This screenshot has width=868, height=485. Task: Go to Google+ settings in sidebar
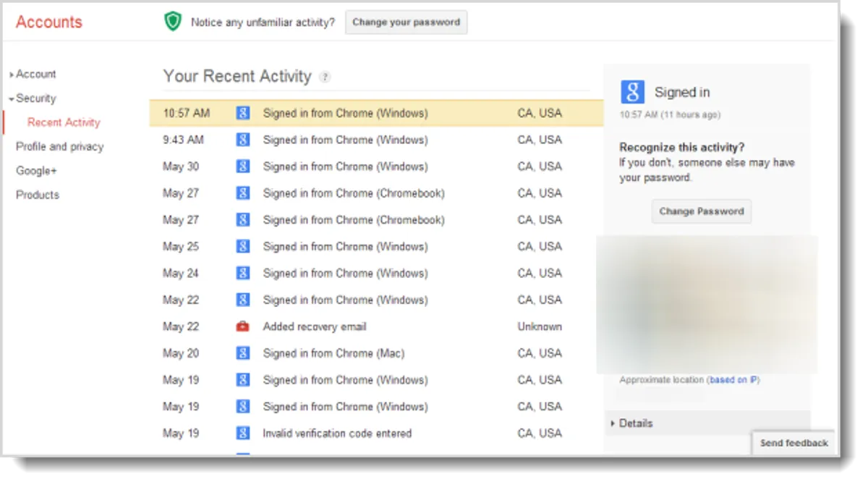[36, 171]
